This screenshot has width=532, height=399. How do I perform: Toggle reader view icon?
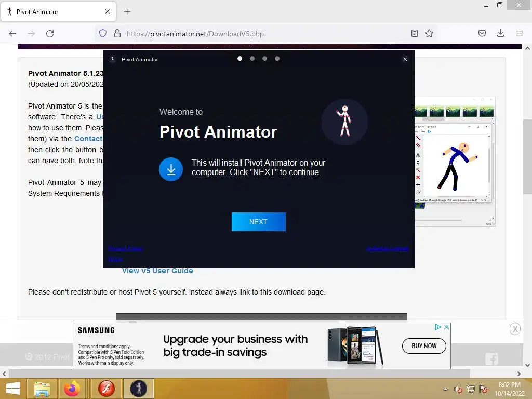[414, 33]
